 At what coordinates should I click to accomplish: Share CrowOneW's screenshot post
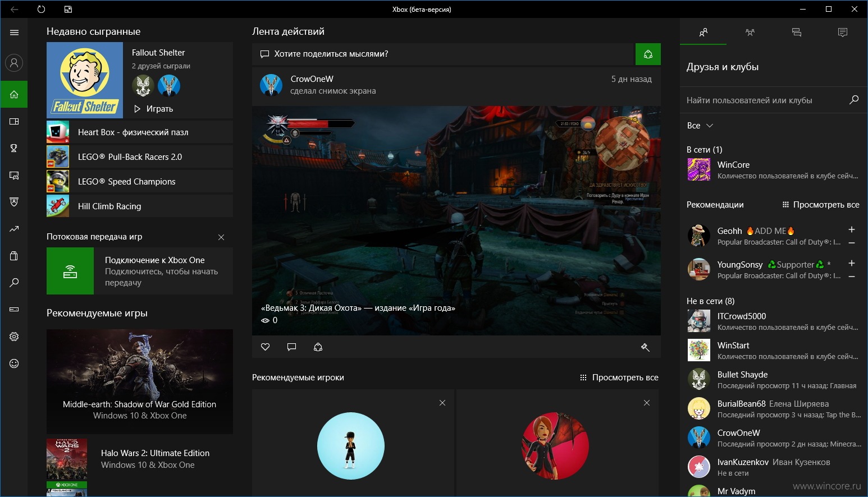[318, 347]
